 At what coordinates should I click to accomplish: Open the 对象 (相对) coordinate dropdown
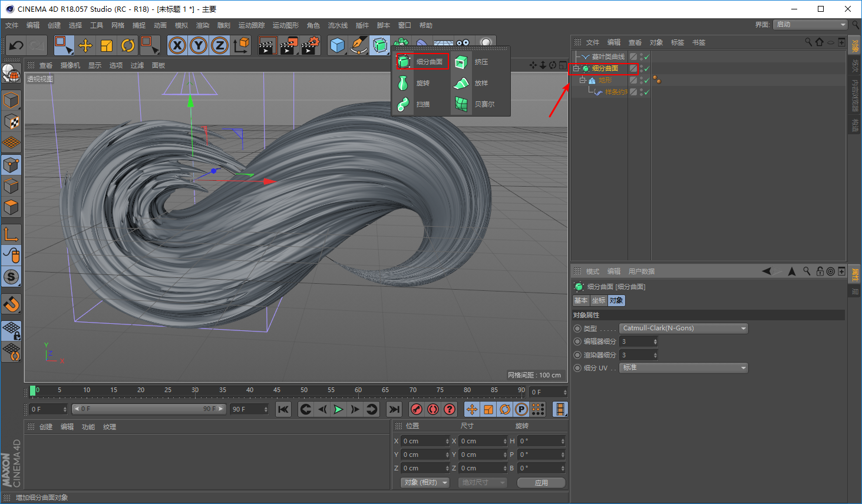click(426, 483)
